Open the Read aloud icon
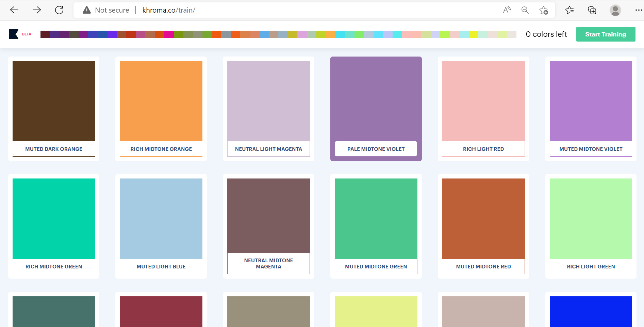This screenshot has width=644, height=327. click(507, 10)
